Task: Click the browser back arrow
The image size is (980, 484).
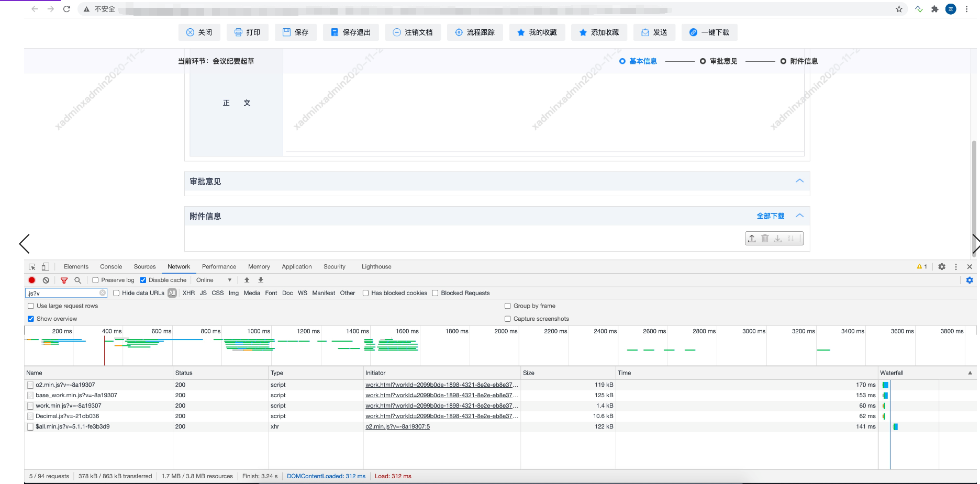Action: (x=35, y=9)
